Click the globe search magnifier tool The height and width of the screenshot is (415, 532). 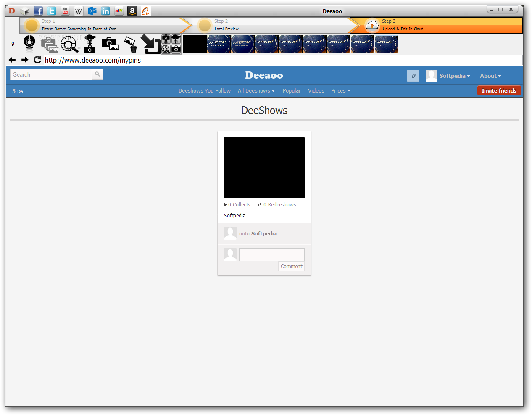(x=70, y=44)
